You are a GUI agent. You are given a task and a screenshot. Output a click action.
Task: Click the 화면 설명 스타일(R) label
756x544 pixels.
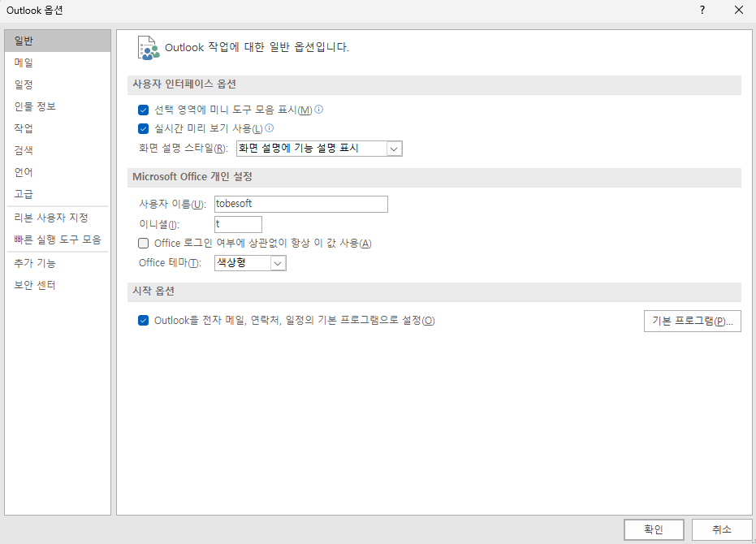point(184,149)
